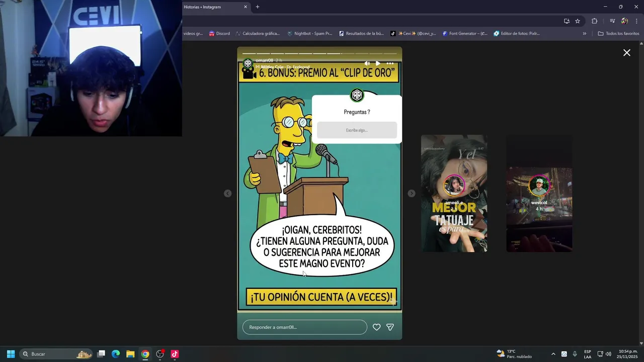644x362 pixels.
Task: Click the microphone tray icon
Action: click(575, 354)
